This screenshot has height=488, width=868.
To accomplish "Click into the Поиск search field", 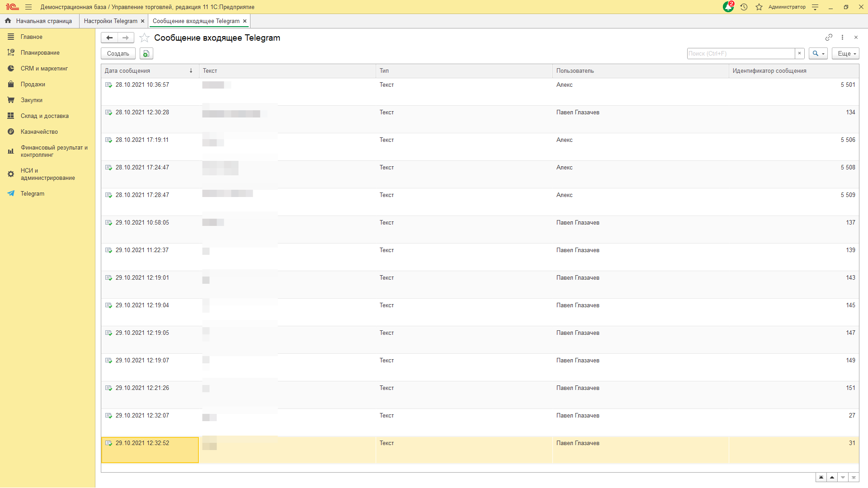I will pos(741,53).
